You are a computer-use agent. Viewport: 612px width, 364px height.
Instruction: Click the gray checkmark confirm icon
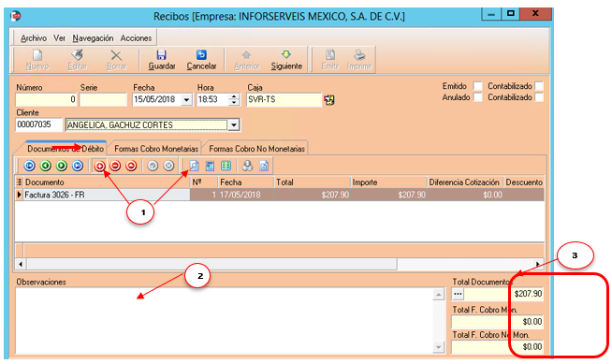pyautogui.click(x=153, y=166)
